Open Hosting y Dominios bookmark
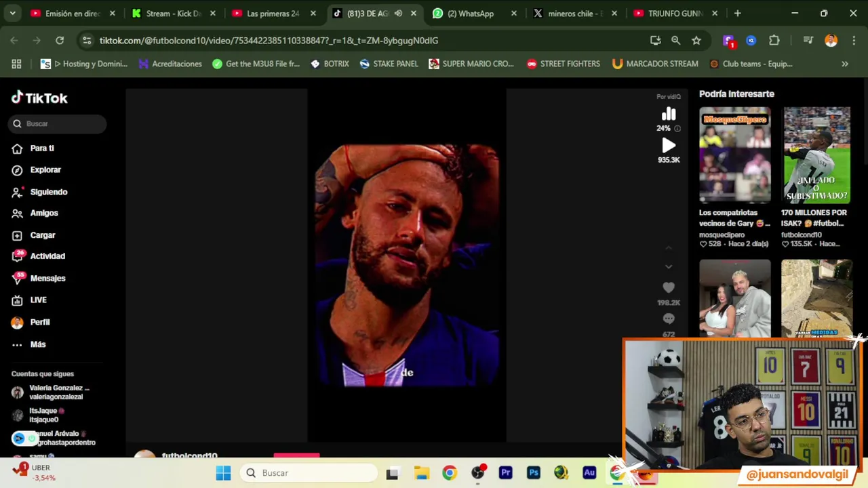The image size is (868, 488). (x=84, y=64)
